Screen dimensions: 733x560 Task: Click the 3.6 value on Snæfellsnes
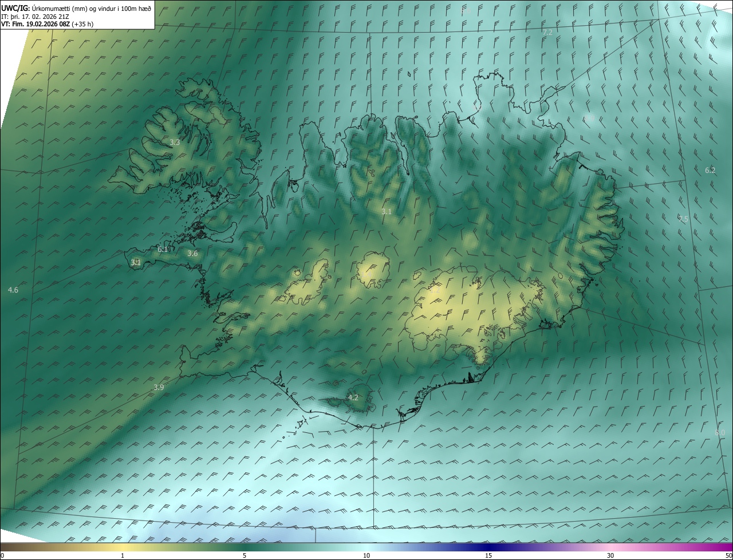click(192, 254)
